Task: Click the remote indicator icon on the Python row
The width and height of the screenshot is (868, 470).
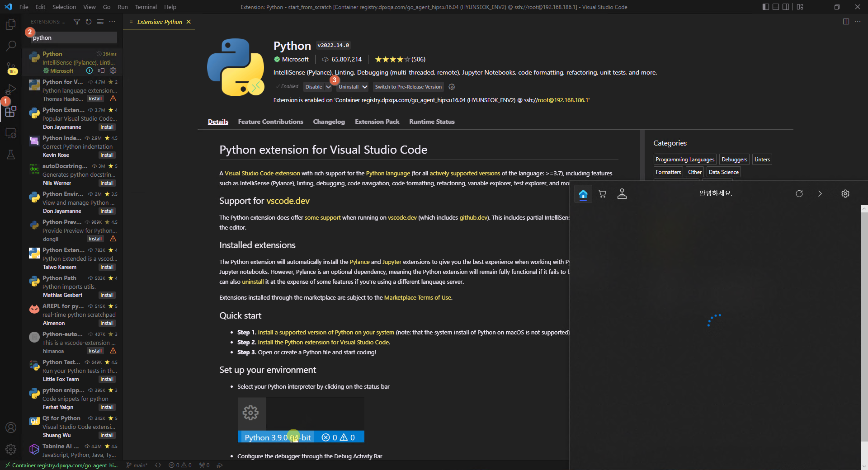Action: point(101,70)
